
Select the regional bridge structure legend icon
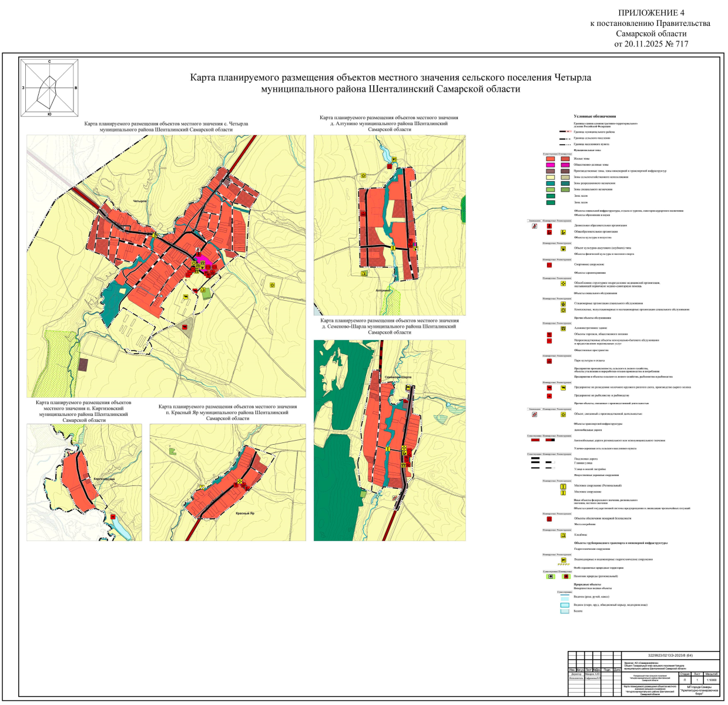[563, 486]
